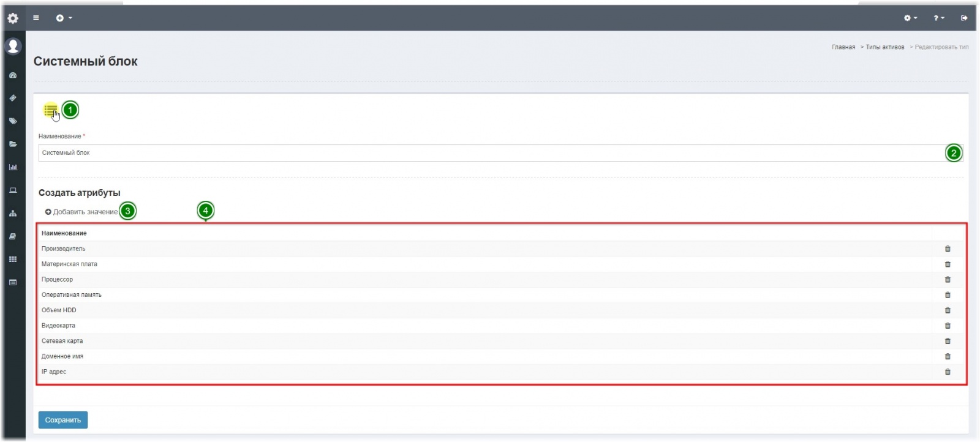Remove the IP адрес attribute via trash
Viewport: 980px width, 442px height.
[948, 372]
